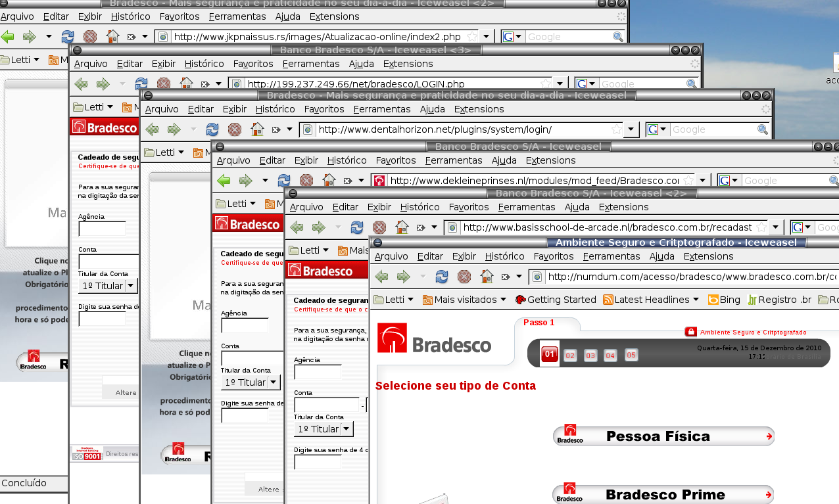Open Ajuda menu in jkpnaissus.rs window
This screenshot has height=504, width=839.
(288, 16)
